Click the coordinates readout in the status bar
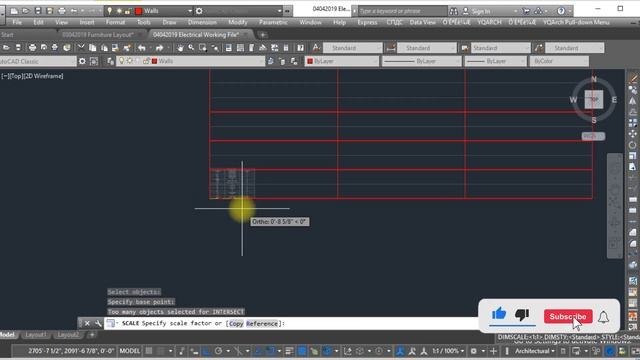Viewport: 640px width, 360px height. coord(71,351)
